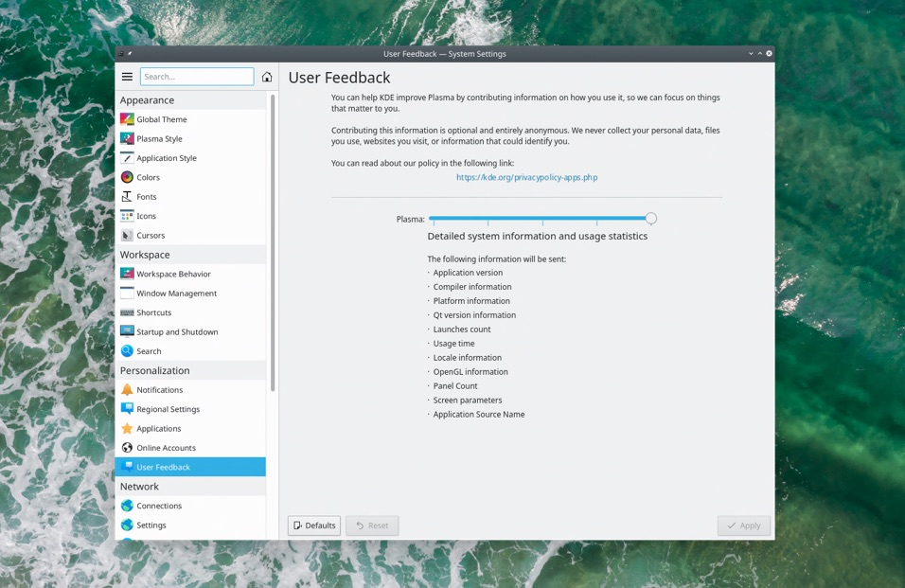Open Connections under Network
Screen dimensions: 905x588
pyautogui.click(x=158, y=506)
